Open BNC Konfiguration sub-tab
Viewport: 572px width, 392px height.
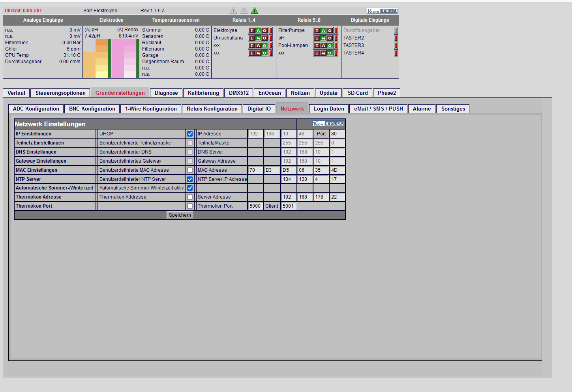point(92,109)
